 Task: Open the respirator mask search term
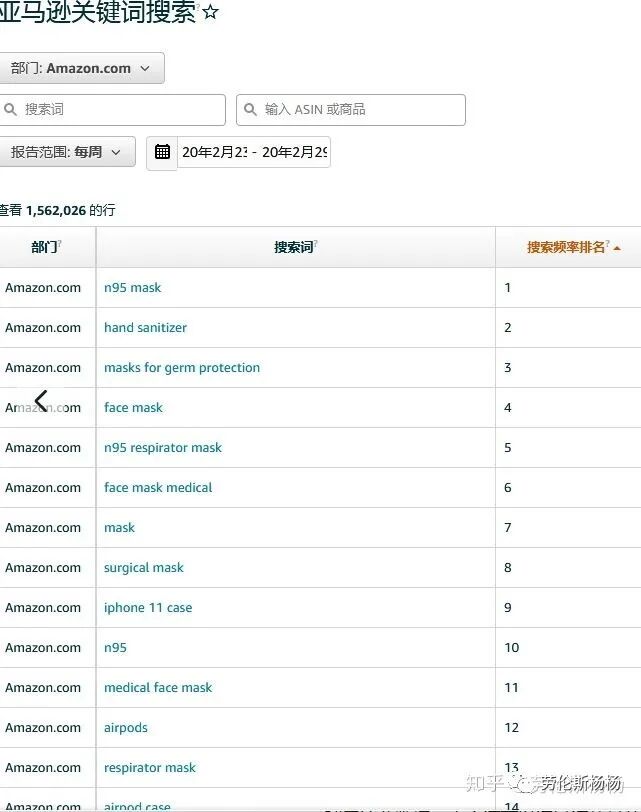(150, 767)
